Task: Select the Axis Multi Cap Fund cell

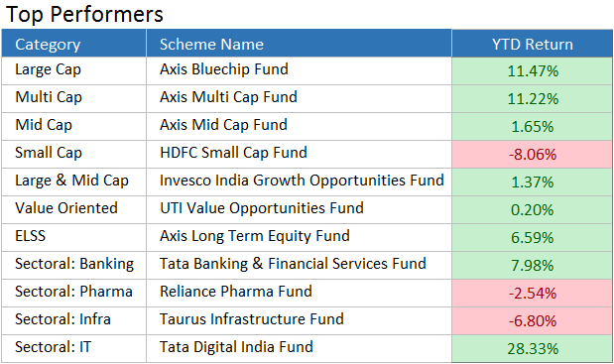Action: coord(299,98)
